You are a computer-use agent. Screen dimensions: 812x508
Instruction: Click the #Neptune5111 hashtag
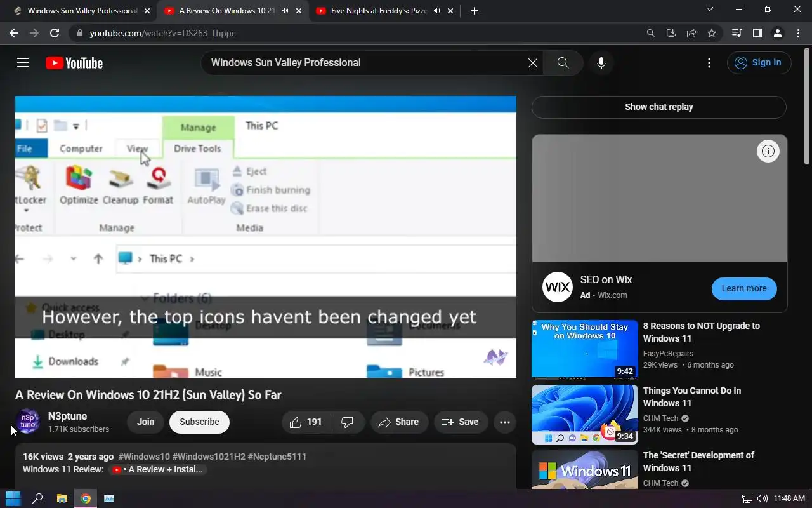pos(277,457)
